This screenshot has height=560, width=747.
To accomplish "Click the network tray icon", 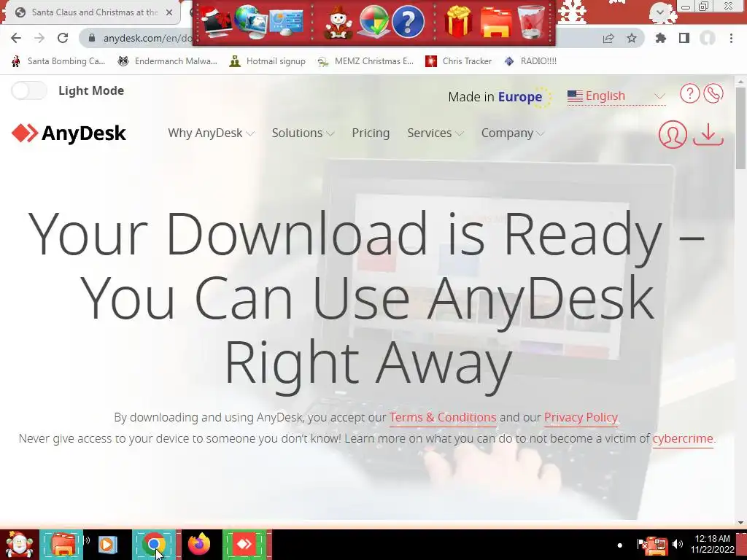I will 659,545.
